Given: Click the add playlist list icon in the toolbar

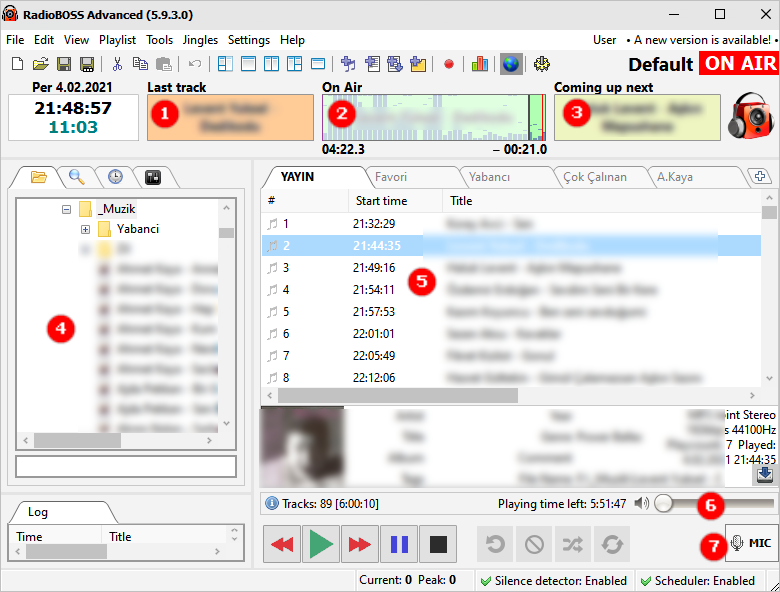Looking at the screenshot, I should click(x=372, y=64).
